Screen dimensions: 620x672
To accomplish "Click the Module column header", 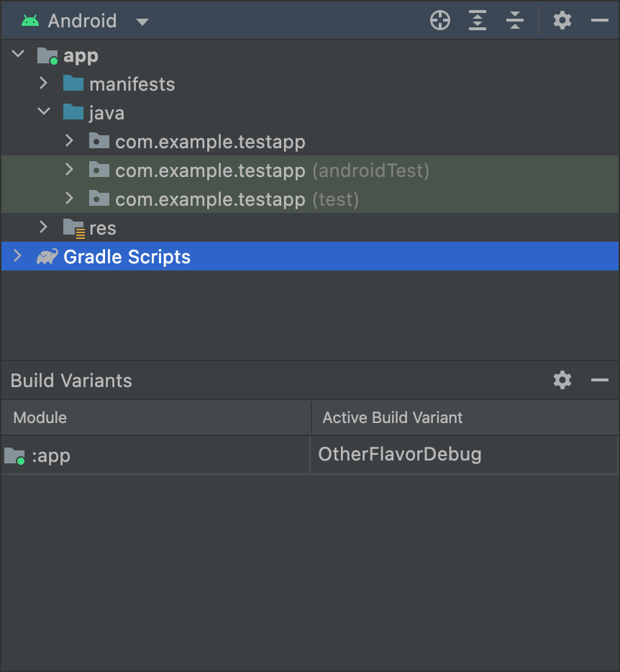I will pyautogui.click(x=40, y=417).
